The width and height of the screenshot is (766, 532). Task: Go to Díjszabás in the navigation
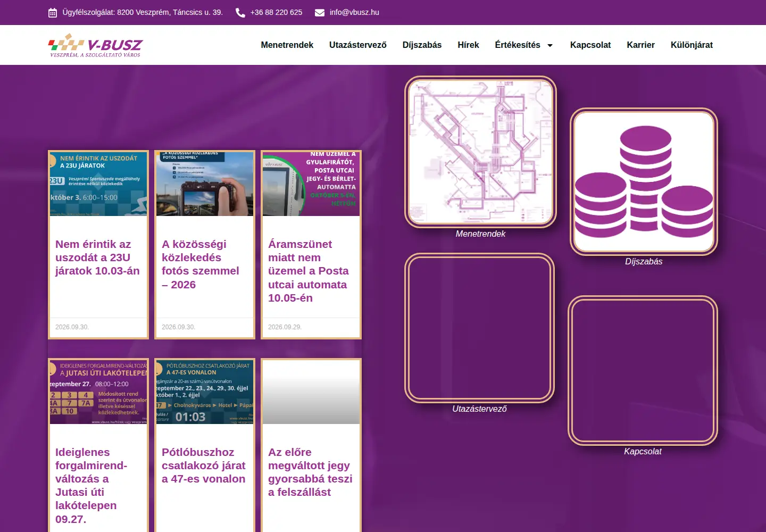pyautogui.click(x=422, y=45)
